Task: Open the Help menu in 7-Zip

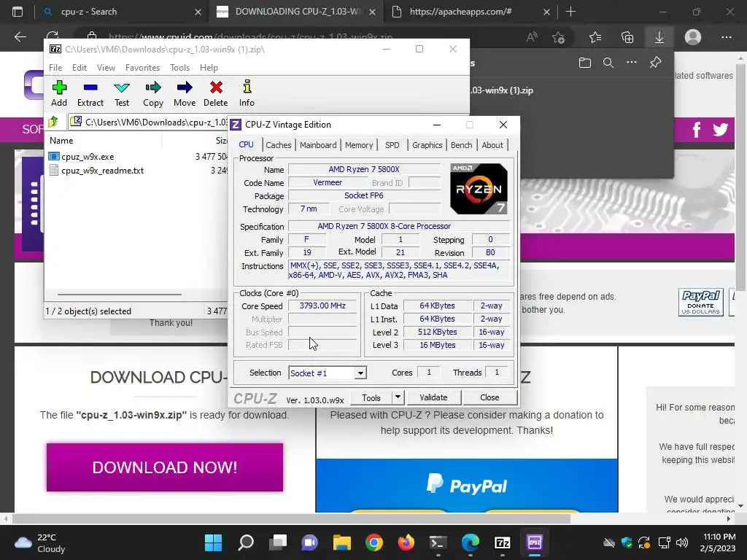Action: pyautogui.click(x=209, y=68)
